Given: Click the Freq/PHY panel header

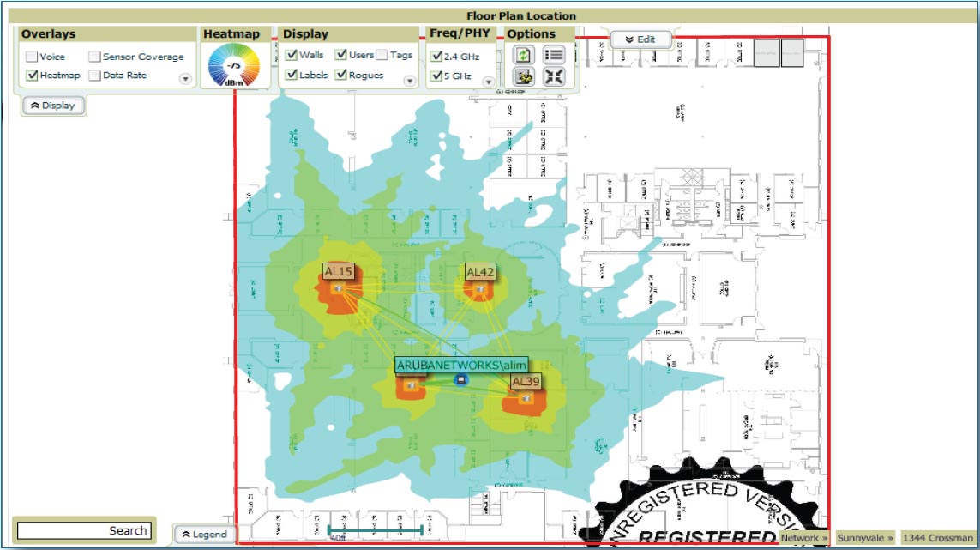Looking at the screenshot, I should pos(460,33).
